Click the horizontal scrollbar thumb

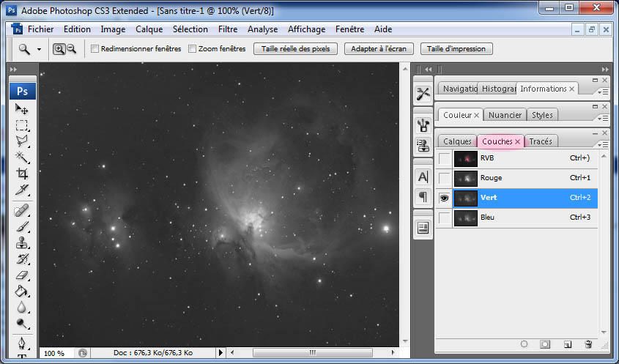(312, 352)
